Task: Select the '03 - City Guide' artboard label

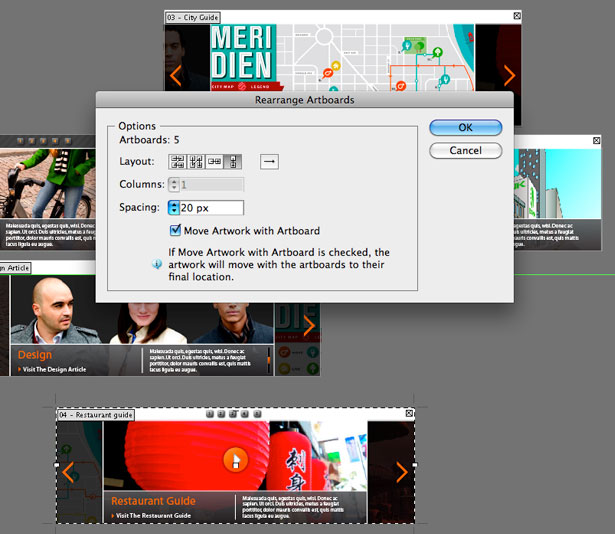Action: [193, 17]
